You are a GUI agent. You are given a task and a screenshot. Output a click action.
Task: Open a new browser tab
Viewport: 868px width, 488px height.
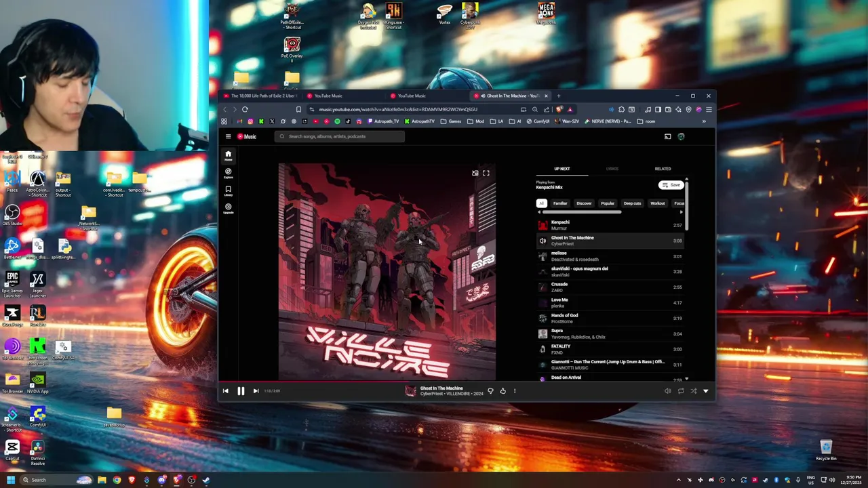(558, 96)
